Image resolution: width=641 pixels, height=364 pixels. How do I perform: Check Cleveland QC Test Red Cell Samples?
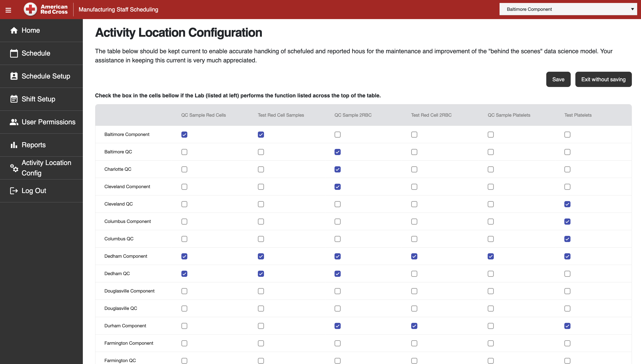[x=261, y=204]
